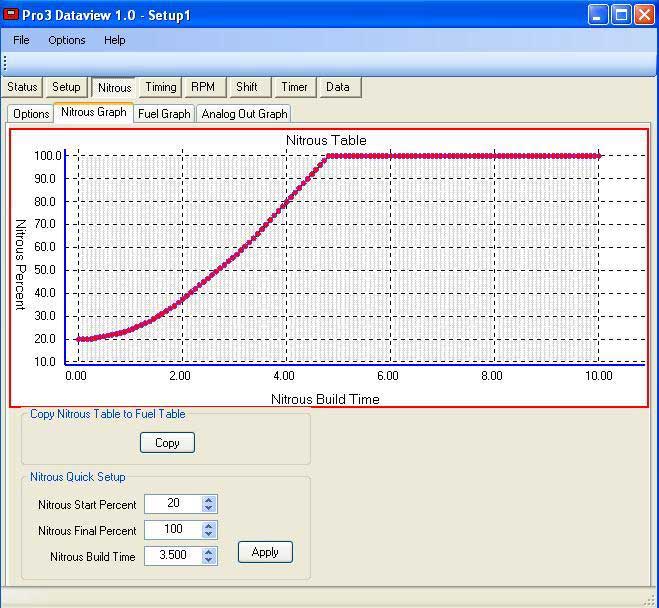Click the Pro3 Dataview app icon in title bar

(x=11, y=15)
